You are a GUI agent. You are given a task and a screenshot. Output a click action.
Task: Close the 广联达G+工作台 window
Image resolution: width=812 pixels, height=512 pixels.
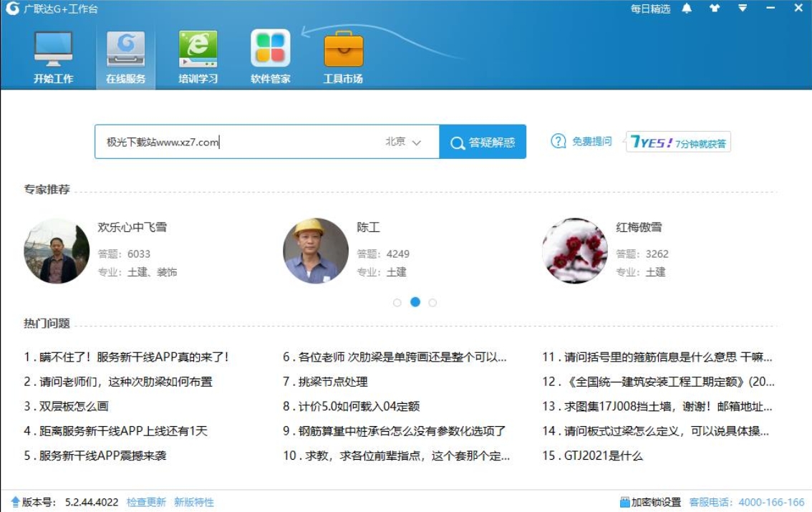pyautogui.click(x=798, y=9)
